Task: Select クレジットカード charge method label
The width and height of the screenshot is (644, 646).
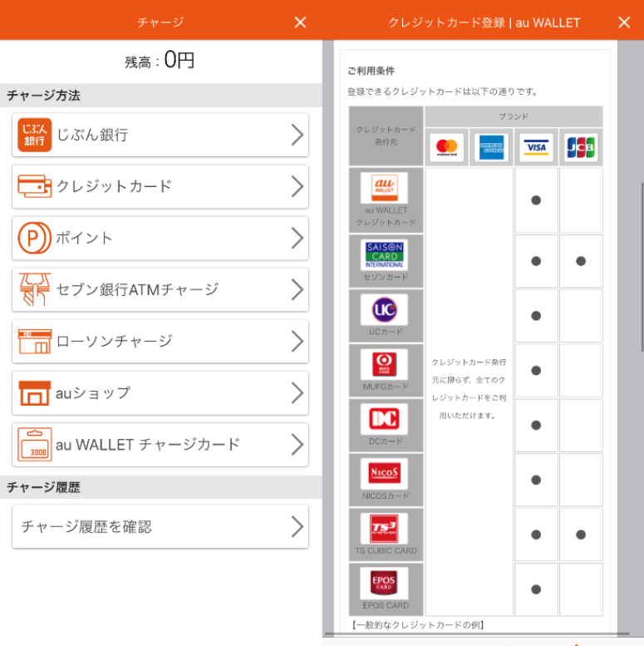Action: 114,186
